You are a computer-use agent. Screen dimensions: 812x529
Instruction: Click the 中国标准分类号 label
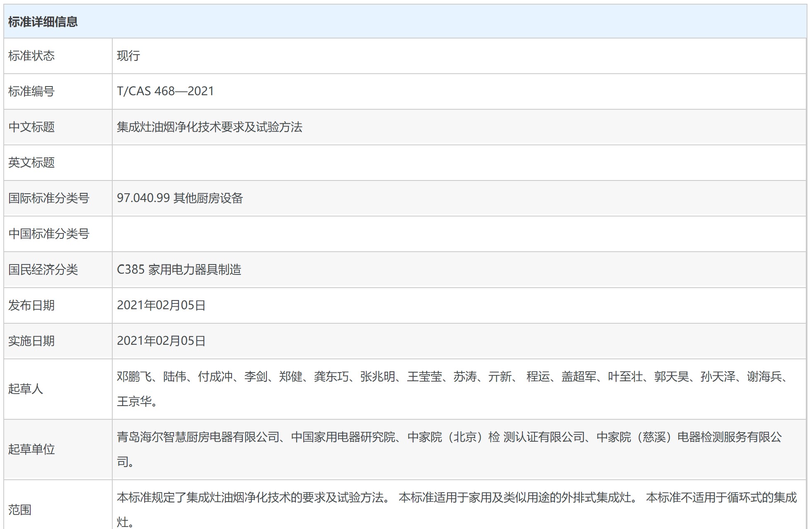[x=49, y=234]
